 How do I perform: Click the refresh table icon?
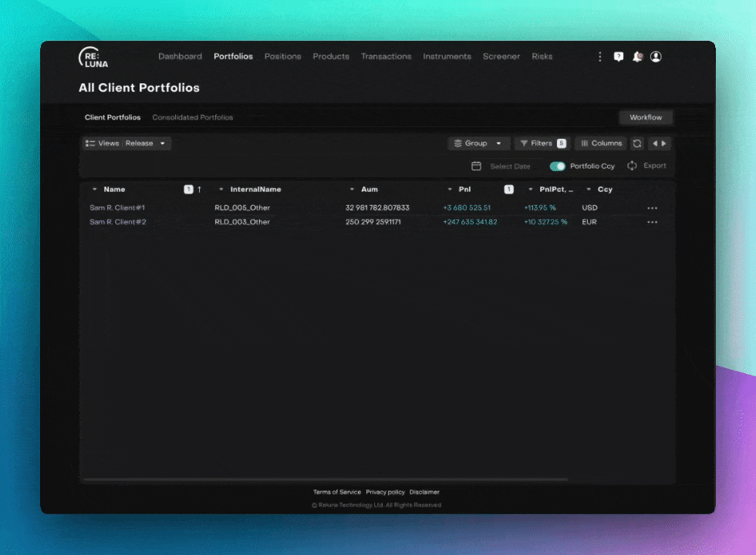tap(637, 143)
